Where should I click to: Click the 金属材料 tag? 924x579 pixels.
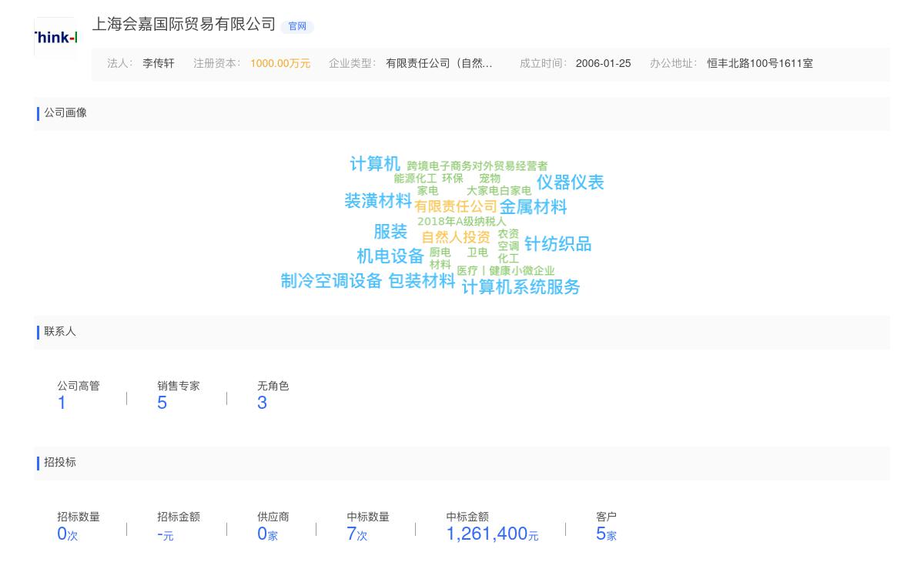point(534,207)
